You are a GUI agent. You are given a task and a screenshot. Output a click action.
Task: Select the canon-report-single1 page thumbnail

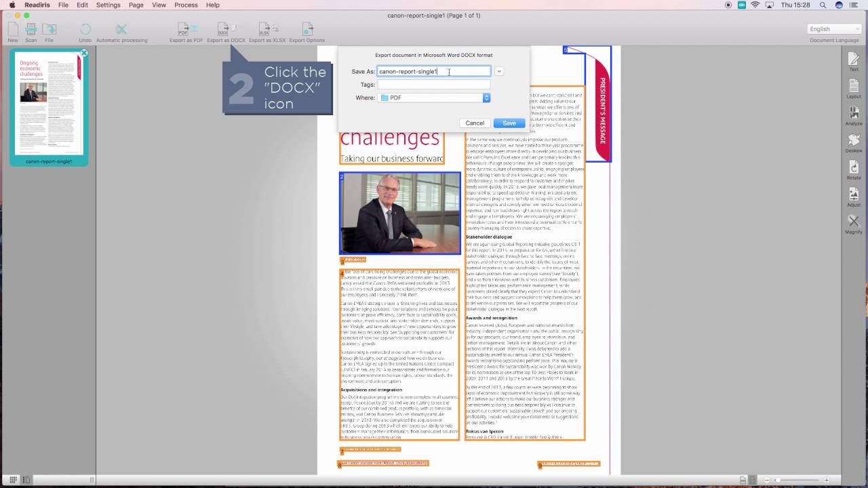tap(49, 105)
